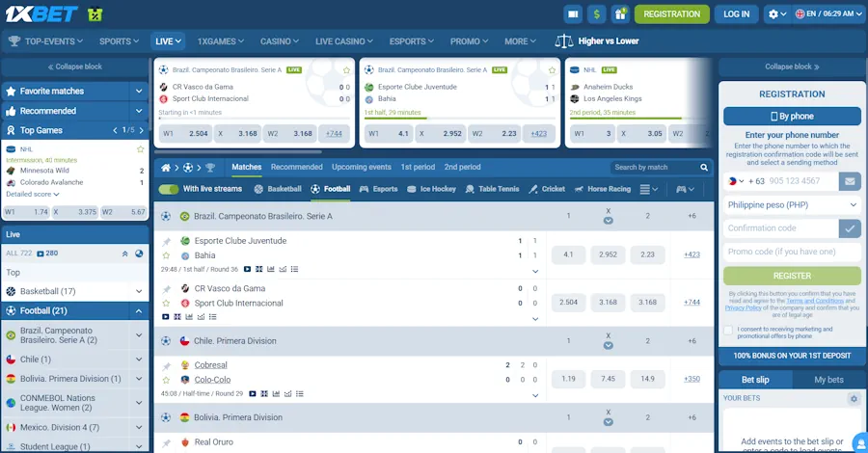This screenshot has height=453, width=868.
Task: Click the 1XBET logo
Action: (x=41, y=13)
